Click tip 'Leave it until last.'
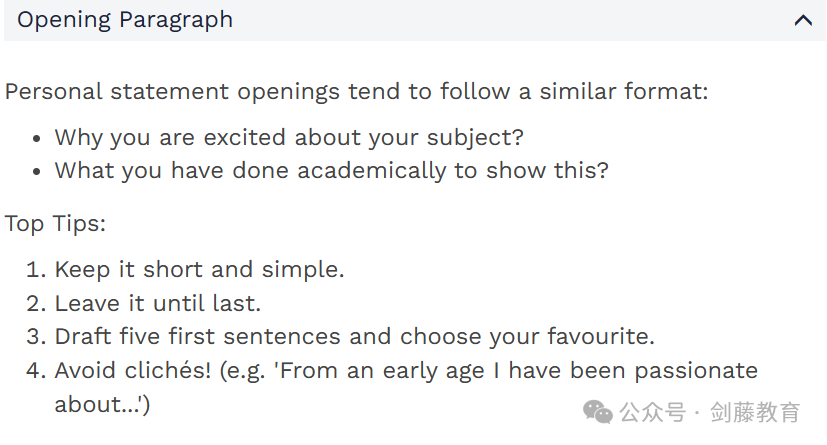The height and width of the screenshot is (445, 827). pyautogui.click(x=158, y=304)
